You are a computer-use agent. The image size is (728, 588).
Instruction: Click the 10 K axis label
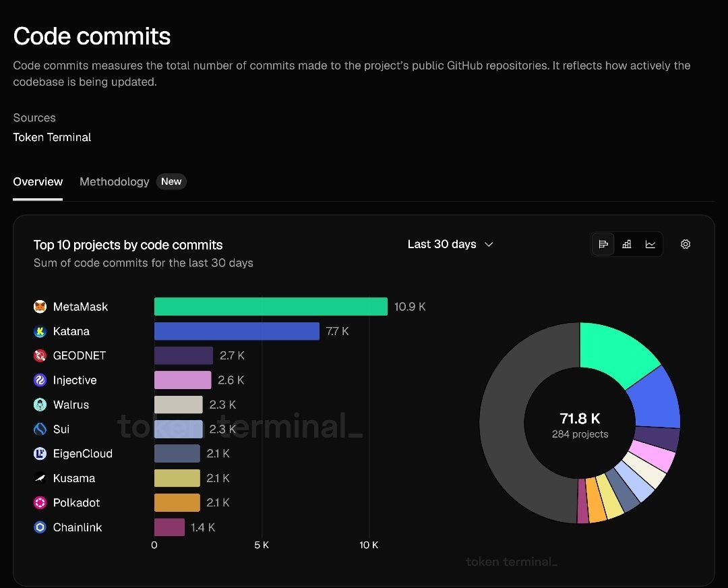pos(369,545)
